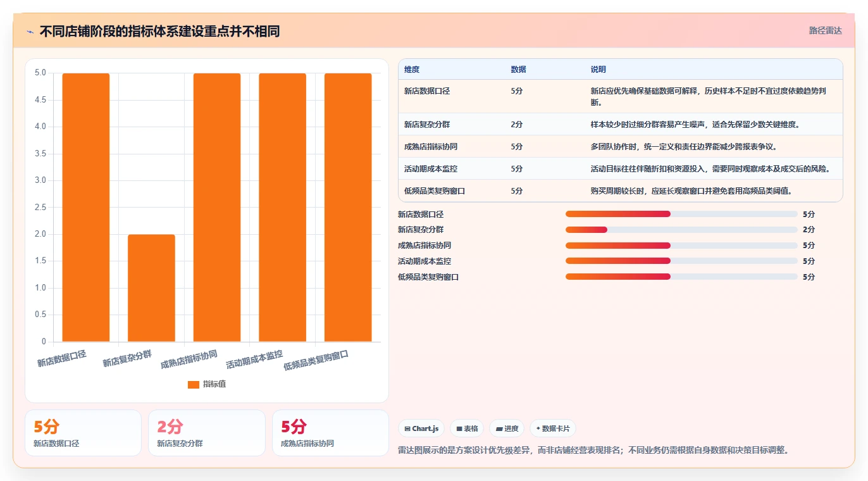Click the 低频品类复购窗口 bar in the chart

pos(348,208)
